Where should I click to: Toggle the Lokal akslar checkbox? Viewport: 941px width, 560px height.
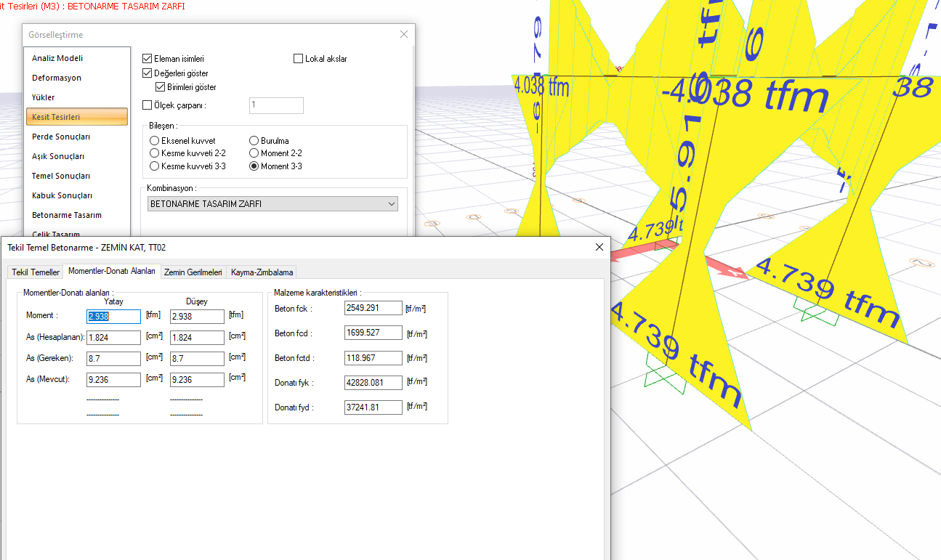(x=299, y=59)
